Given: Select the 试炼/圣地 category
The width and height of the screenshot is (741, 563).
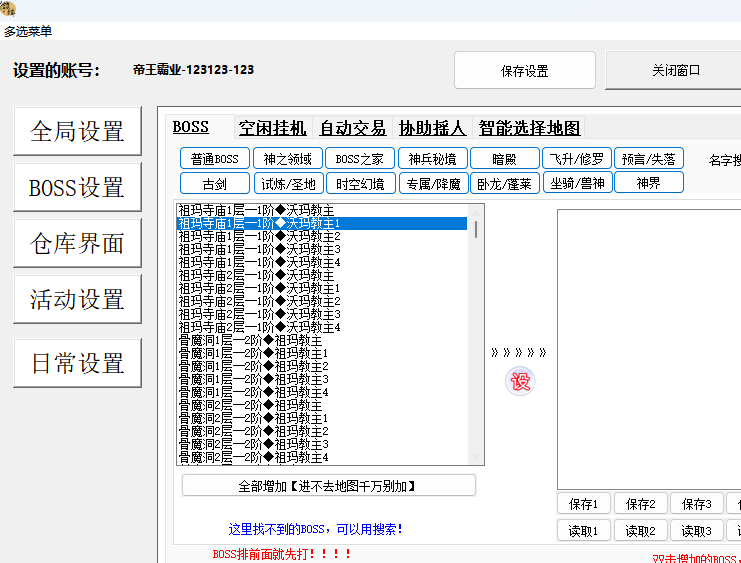Looking at the screenshot, I should click(289, 183).
